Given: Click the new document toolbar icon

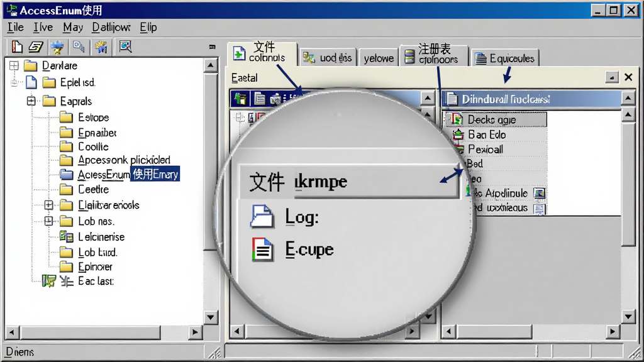Looking at the screenshot, I should click(x=17, y=47).
